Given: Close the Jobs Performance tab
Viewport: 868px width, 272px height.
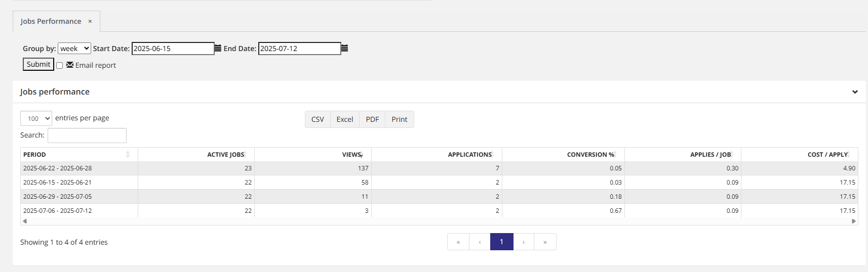Looking at the screenshot, I should tap(90, 21).
